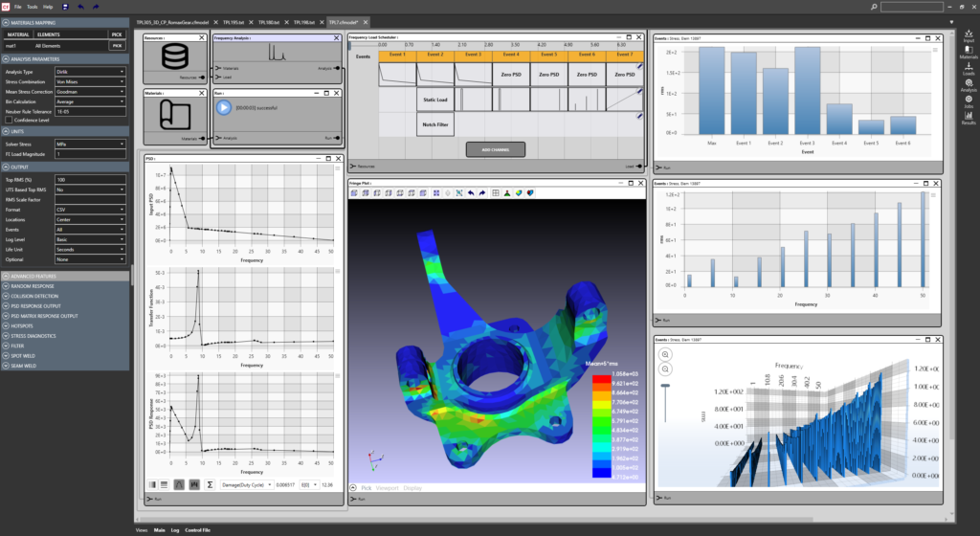
Task: Click the bell-curve icon below the PSD charts
Action: pyautogui.click(x=179, y=484)
